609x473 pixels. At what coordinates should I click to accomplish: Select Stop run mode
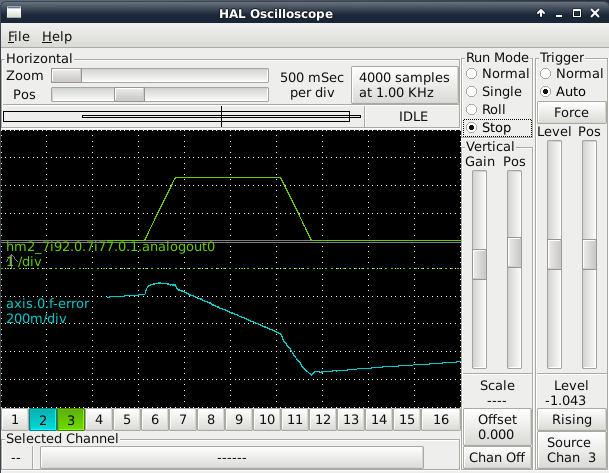[x=498, y=127]
